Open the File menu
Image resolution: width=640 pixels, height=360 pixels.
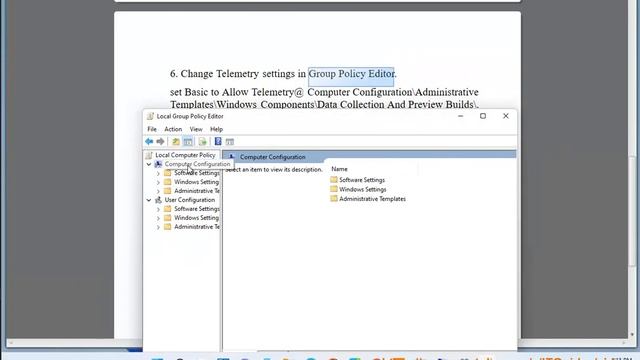tap(152, 129)
